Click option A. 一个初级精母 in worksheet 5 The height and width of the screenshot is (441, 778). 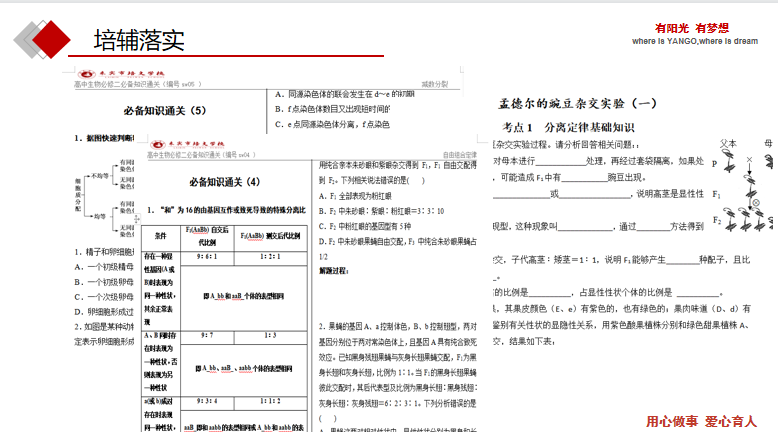104,267
